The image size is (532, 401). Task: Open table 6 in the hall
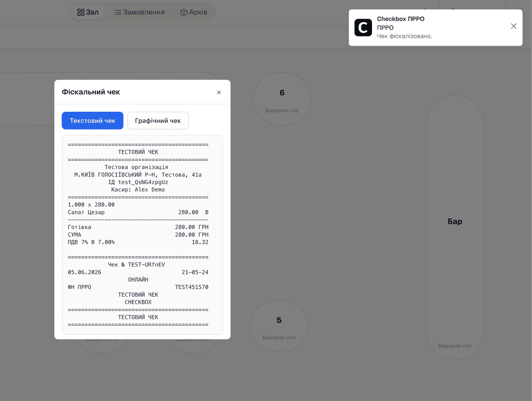[x=282, y=99]
